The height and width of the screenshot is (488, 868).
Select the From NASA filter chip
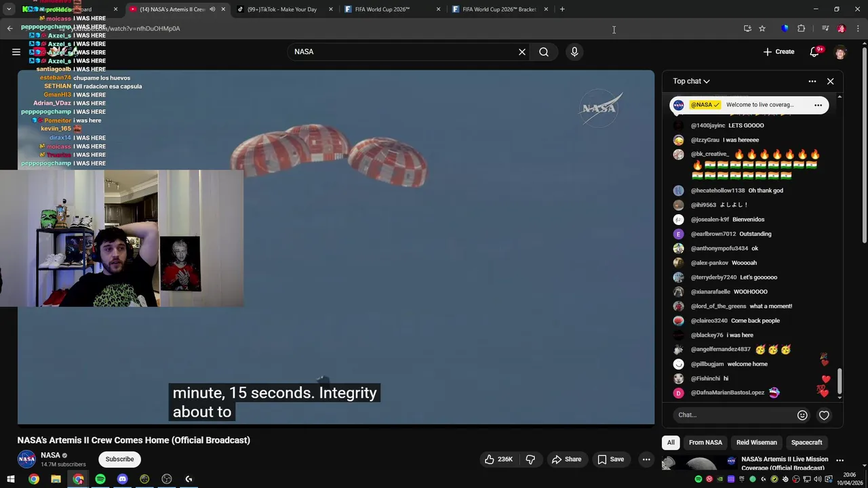705,443
